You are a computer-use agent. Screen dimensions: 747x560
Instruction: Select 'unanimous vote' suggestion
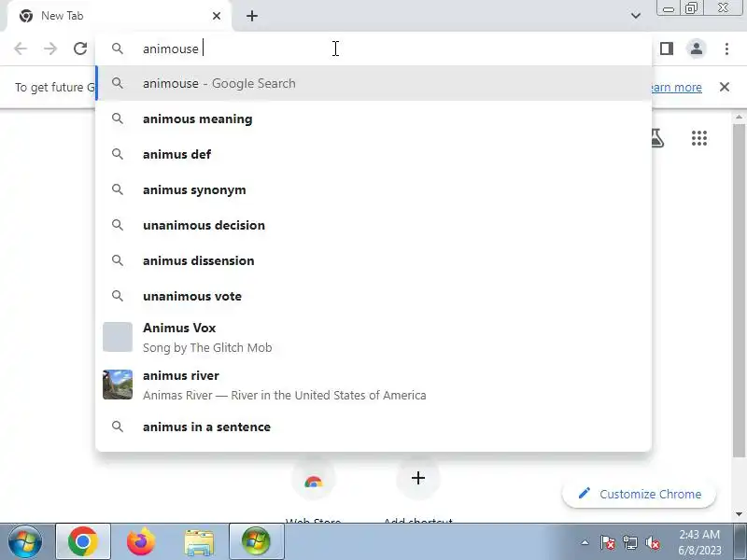coord(373,296)
